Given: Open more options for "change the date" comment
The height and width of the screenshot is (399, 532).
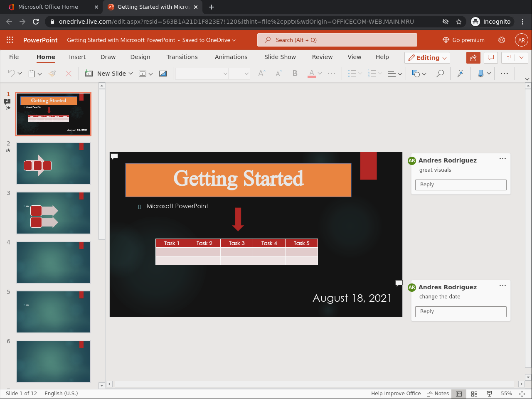Looking at the screenshot, I should coord(502,285).
